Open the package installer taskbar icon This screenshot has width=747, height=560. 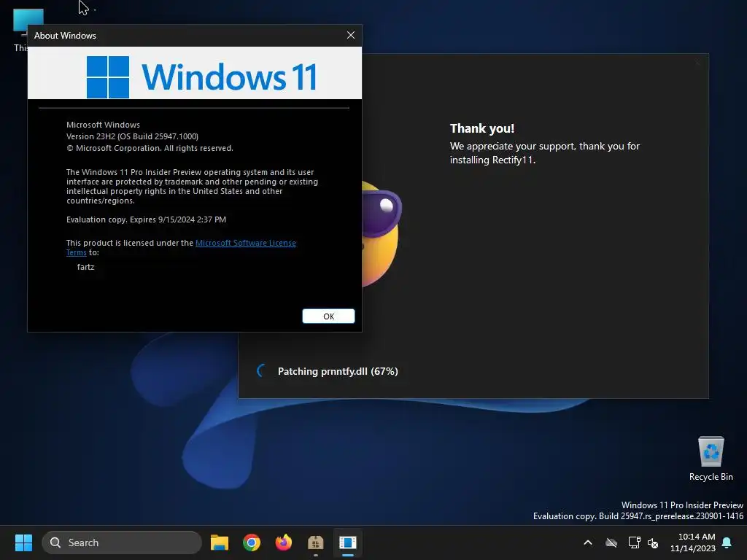tap(315, 542)
